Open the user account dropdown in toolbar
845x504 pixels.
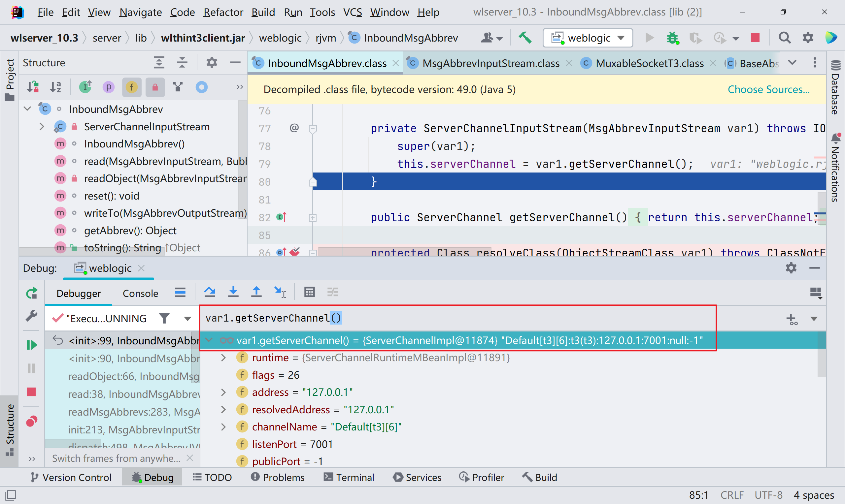coord(491,38)
